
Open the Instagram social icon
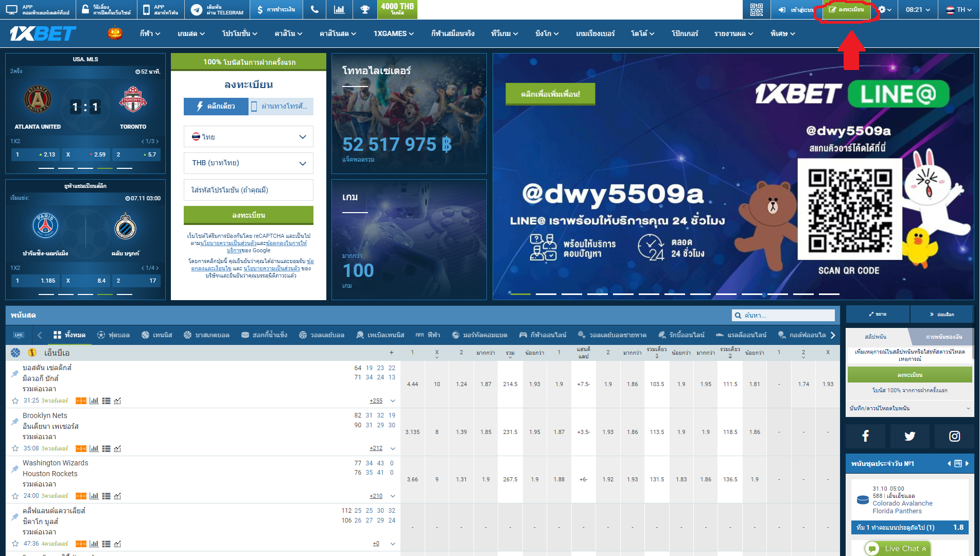click(954, 437)
